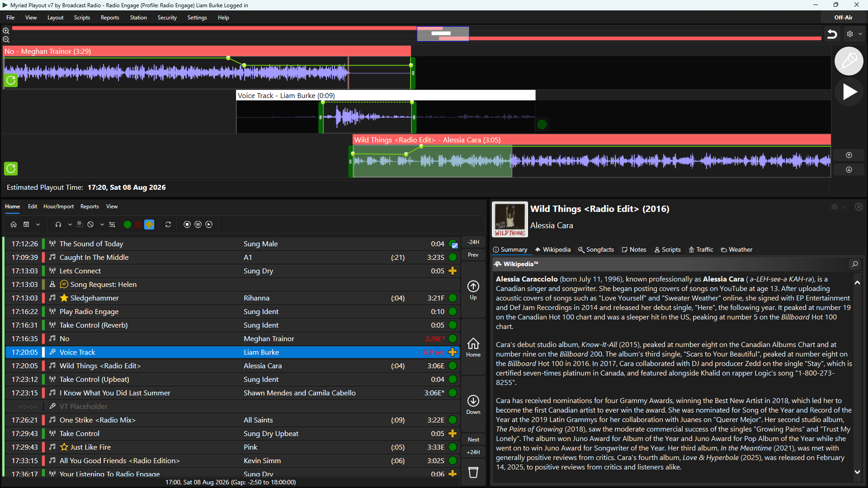
Task: Refresh the log with the sync icon
Action: click(x=168, y=225)
